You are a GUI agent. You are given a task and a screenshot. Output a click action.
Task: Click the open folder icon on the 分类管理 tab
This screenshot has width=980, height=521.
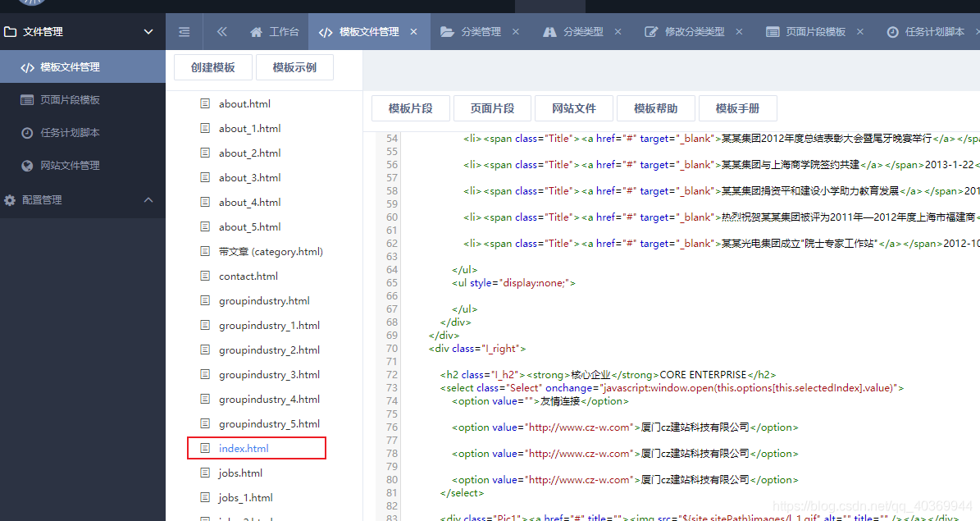click(447, 32)
